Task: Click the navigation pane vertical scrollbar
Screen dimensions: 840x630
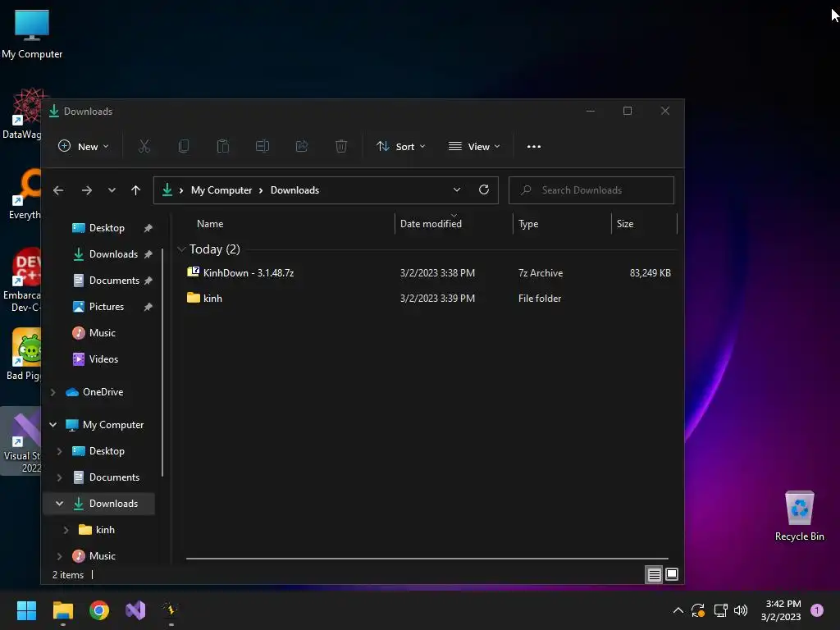Action: click(x=162, y=362)
